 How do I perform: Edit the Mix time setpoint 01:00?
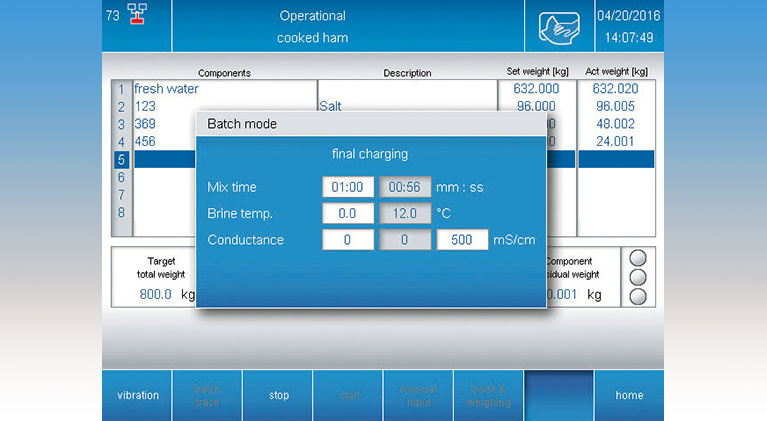(348, 187)
